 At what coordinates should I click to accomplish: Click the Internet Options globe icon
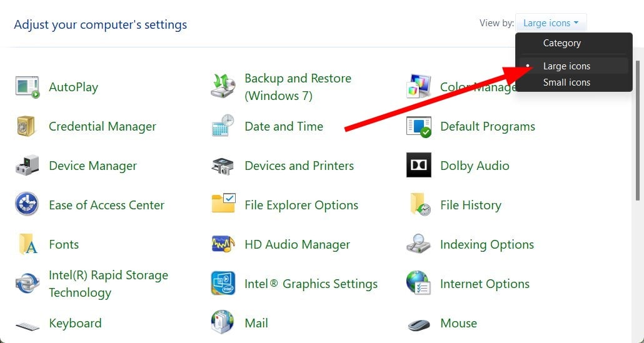coord(418,282)
